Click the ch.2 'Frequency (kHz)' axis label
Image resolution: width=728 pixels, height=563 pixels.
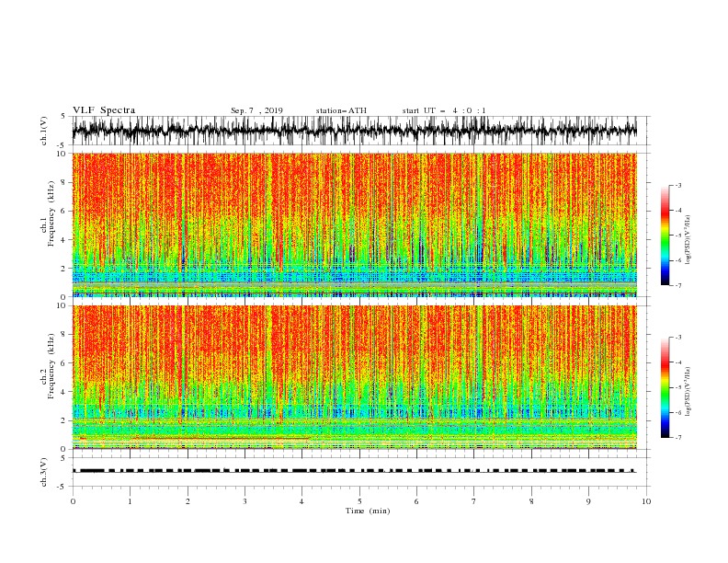[51, 366]
